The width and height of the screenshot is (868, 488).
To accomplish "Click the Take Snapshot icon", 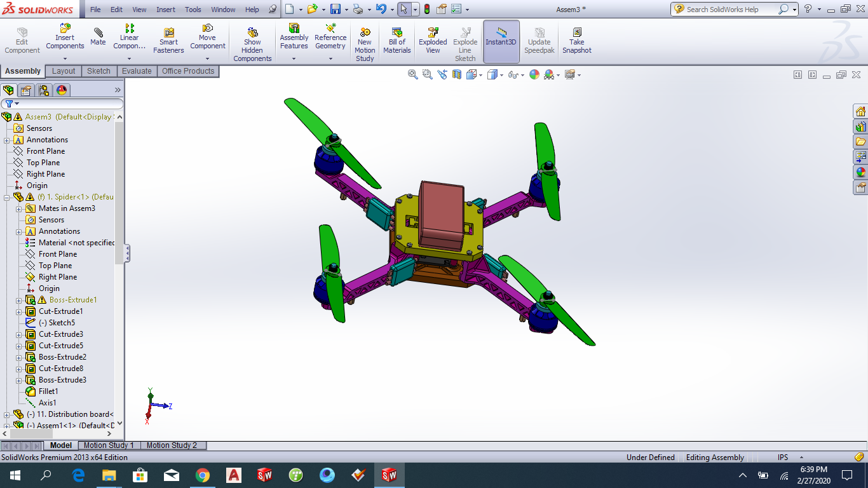I will [x=576, y=40].
